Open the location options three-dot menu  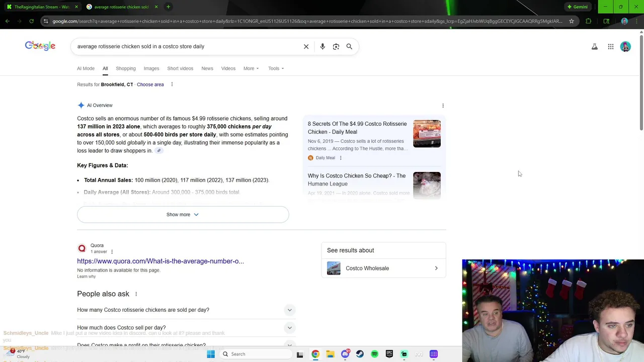click(x=172, y=84)
